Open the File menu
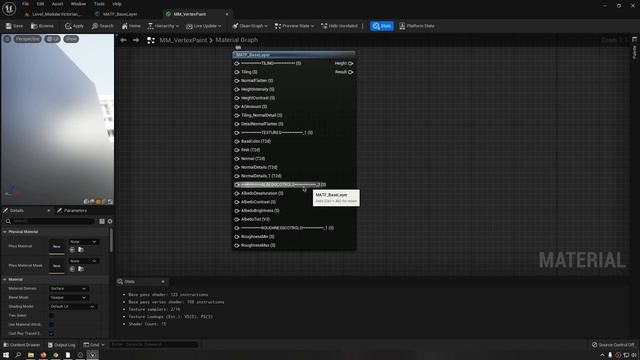Image resolution: width=640 pixels, height=360 pixels. point(25,4)
